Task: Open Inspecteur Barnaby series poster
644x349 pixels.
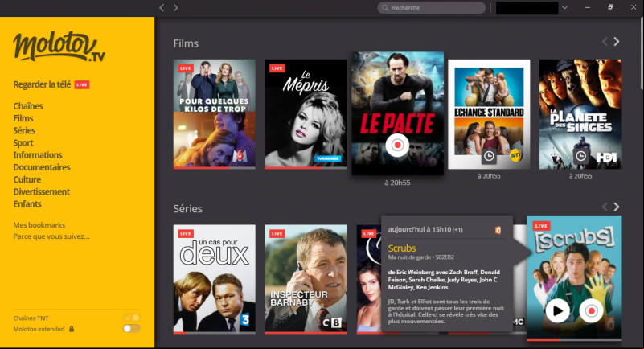Action: 306,278
